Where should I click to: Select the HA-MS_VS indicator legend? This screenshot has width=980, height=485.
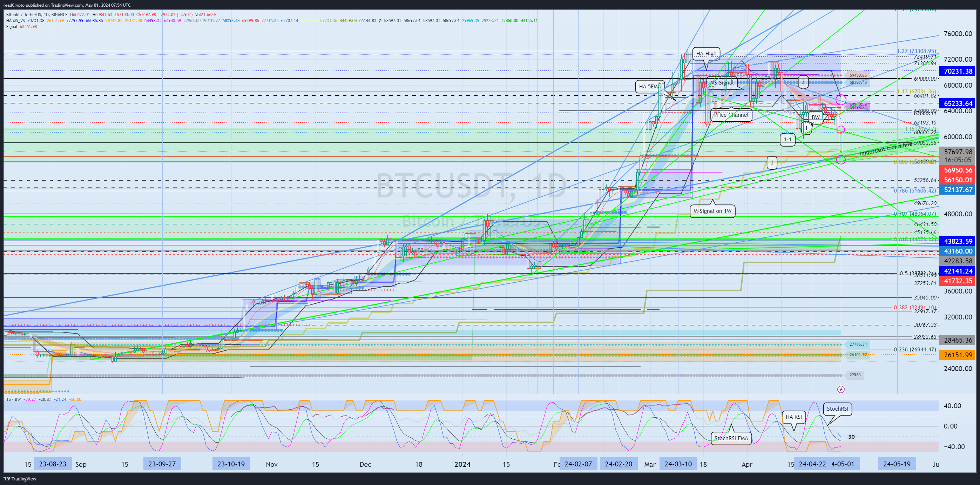[15, 21]
